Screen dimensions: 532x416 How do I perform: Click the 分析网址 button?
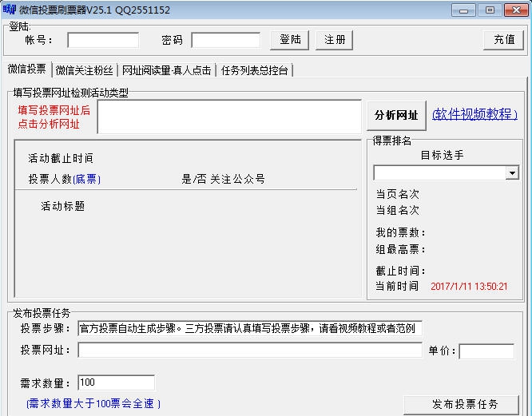396,115
